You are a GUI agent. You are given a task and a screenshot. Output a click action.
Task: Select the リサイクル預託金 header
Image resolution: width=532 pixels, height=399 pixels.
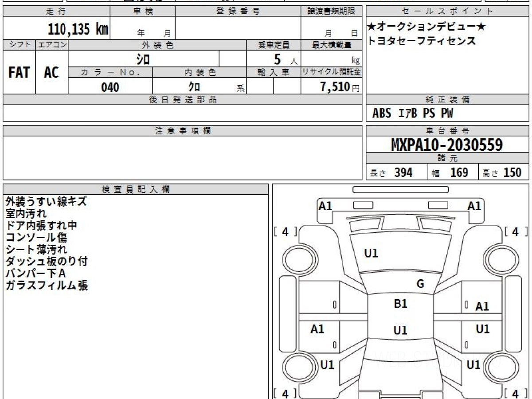[331, 73]
